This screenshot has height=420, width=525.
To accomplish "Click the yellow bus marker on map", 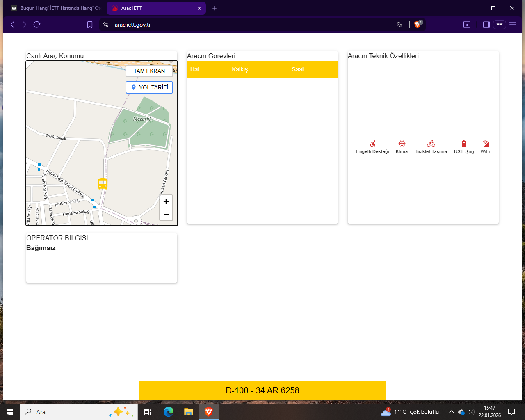I will click(103, 184).
